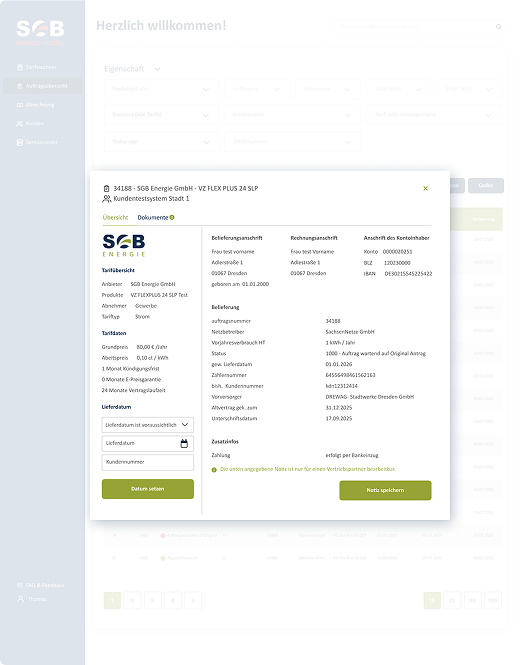The width and height of the screenshot is (520, 665).
Task: Click the status text 1000 - Auftrag wartend
Action: (x=375, y=354)
